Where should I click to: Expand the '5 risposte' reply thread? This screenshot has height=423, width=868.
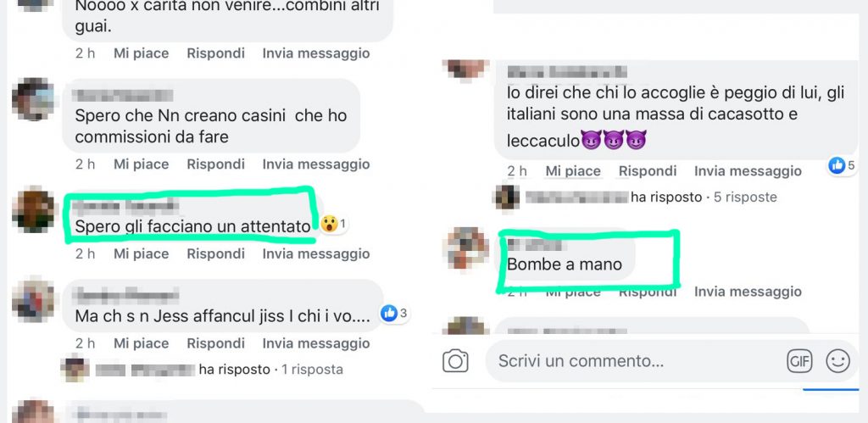click(x=745, y=198)
